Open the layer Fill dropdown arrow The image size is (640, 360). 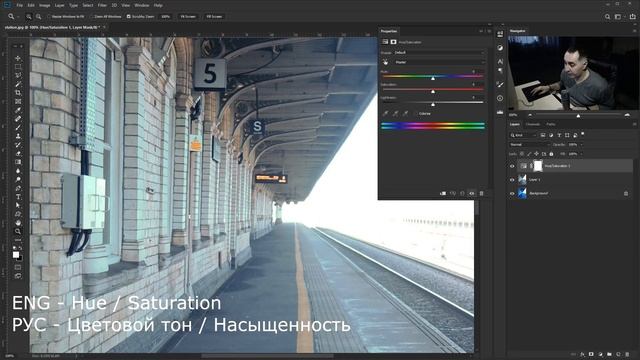581,154
